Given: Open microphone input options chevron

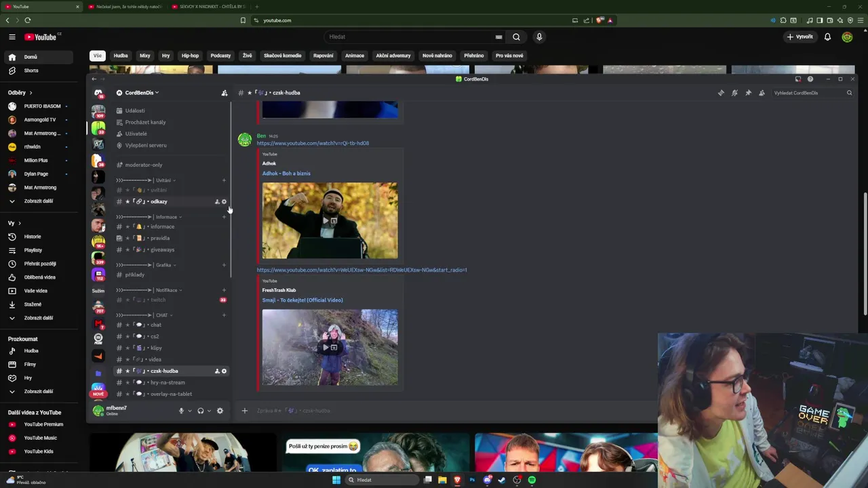Looking at the screenshot, I should [190, 411].
